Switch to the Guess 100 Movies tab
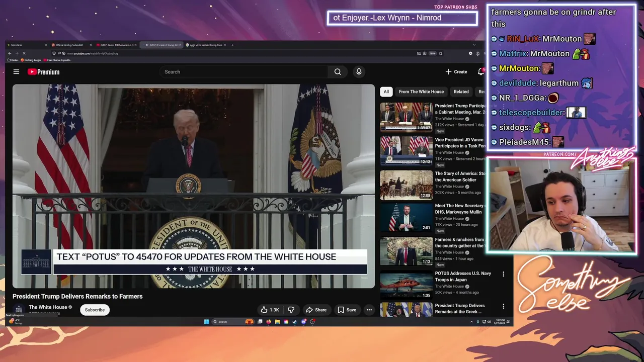The width and height of the screenshot is (644, 362). click(117, 45)
